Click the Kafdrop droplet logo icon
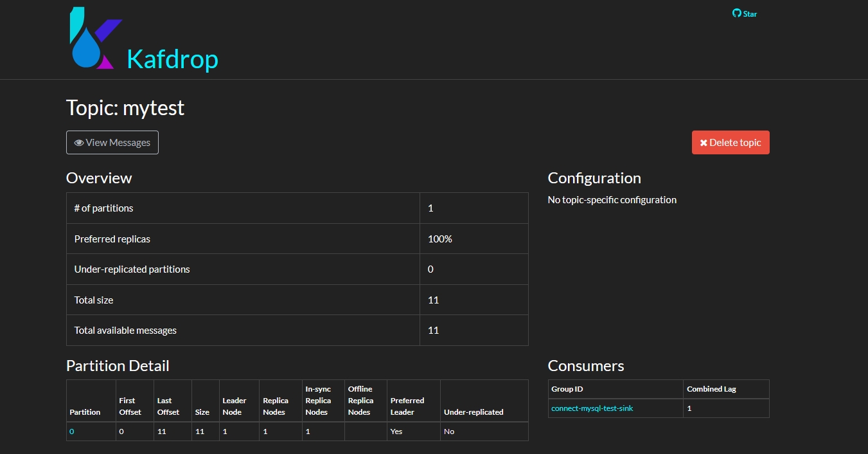Screen dimensions: 868x454 pyautogui.click(x=96, y=38)
